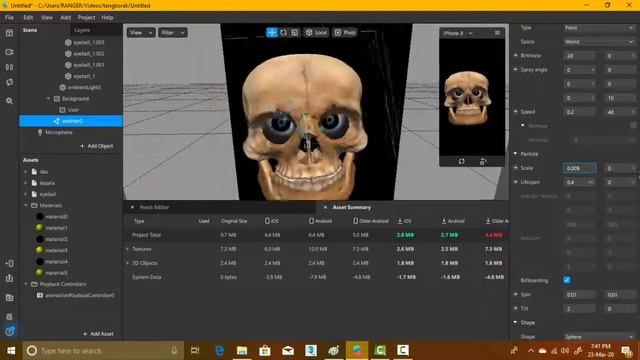The width and height of the screenshot is (640, 360).
Task: Select the rotate manipulator tool in viewport toolbar
Action: (283, 32)
